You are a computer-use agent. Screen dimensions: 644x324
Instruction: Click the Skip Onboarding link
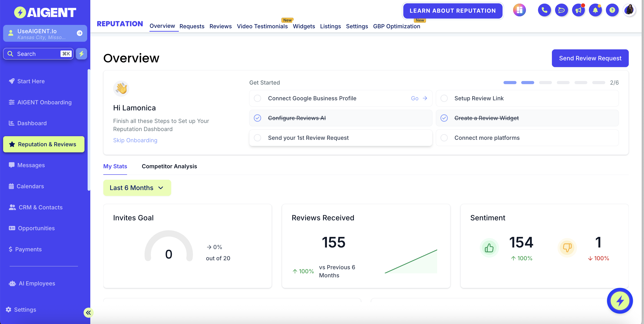coord(135,140)
